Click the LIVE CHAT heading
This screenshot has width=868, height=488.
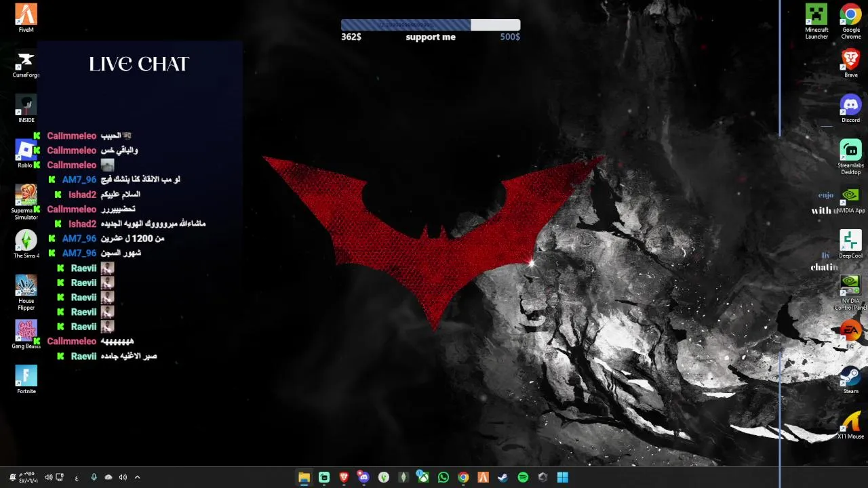point(139,64)
